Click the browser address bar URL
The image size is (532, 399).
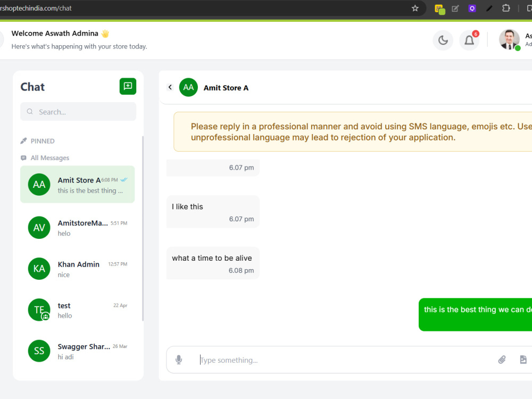(x=36, y=8)
